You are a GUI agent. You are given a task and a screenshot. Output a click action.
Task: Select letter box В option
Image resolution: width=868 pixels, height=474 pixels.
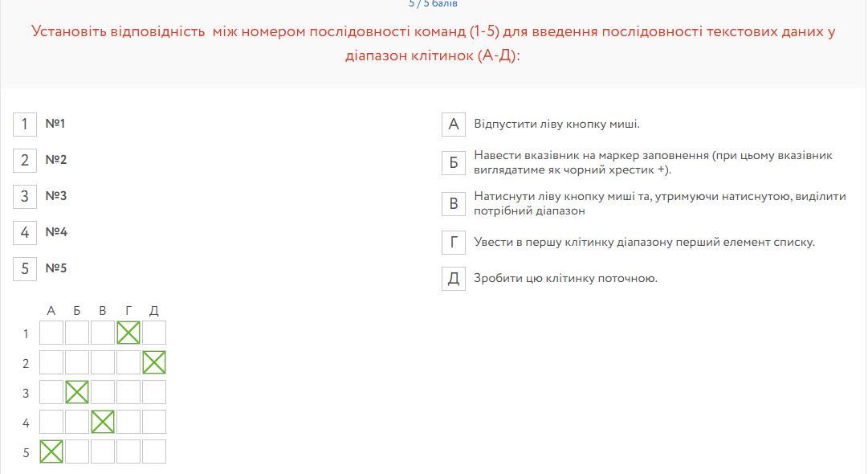click(x=454, y=204)
